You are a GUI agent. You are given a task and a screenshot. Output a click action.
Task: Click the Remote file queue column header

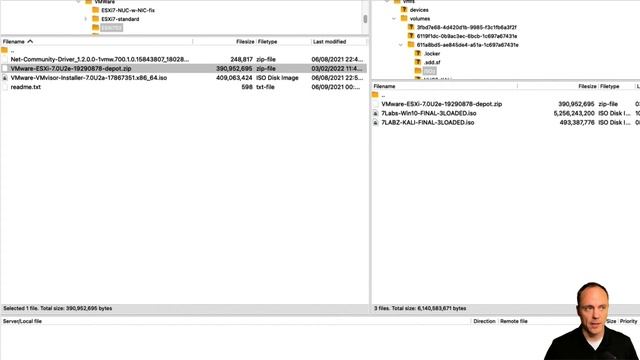pos(514,321)
